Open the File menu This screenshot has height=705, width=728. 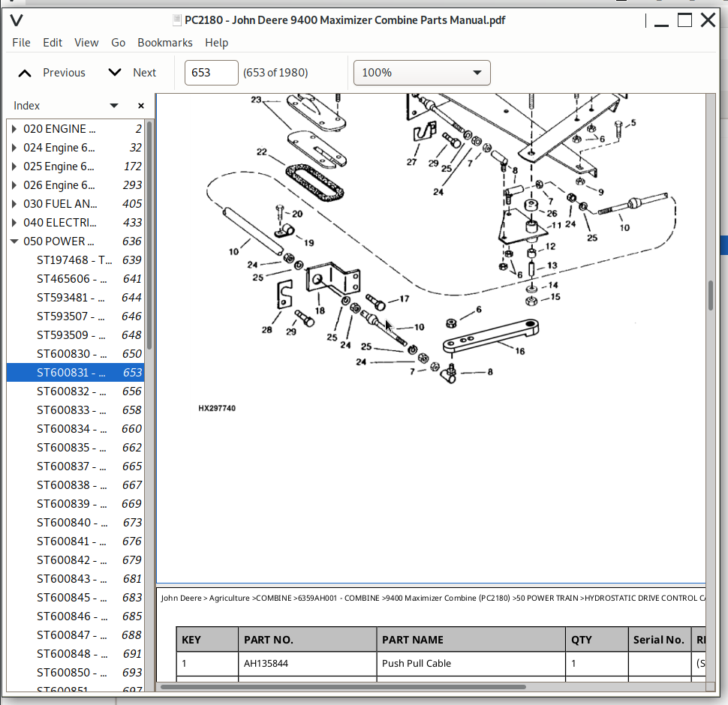[21, 43]
